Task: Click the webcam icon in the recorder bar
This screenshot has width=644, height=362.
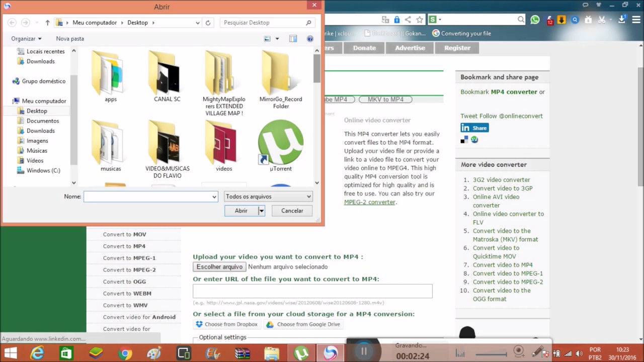Action: click(518, 351)
